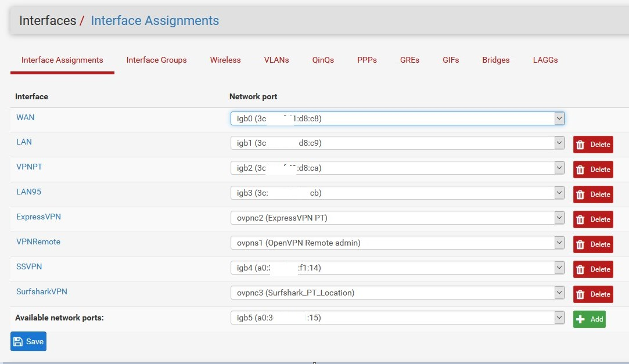Click the trash icon in SurfsharkVPN row

pyautogui.click(x=580, y=294)
